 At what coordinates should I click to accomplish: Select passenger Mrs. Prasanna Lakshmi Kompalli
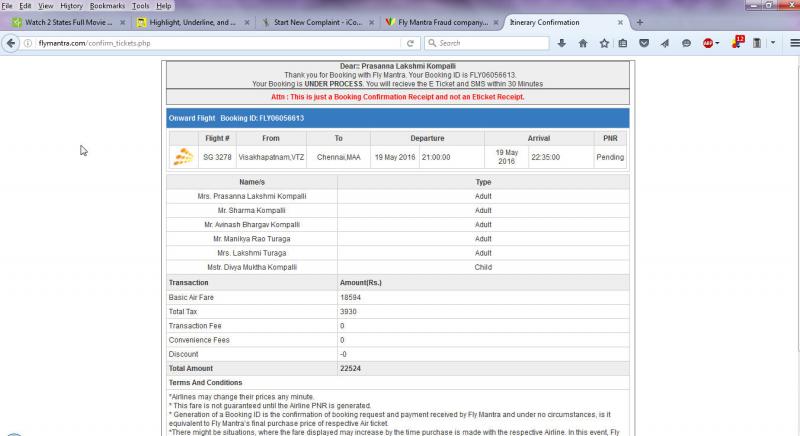[x=252, y=196]
